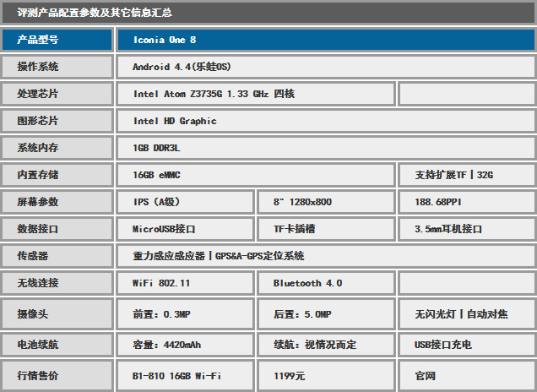Screen dimensions: 537x392
Task: Select the 行情售价 row label
Action: (57, 376)
